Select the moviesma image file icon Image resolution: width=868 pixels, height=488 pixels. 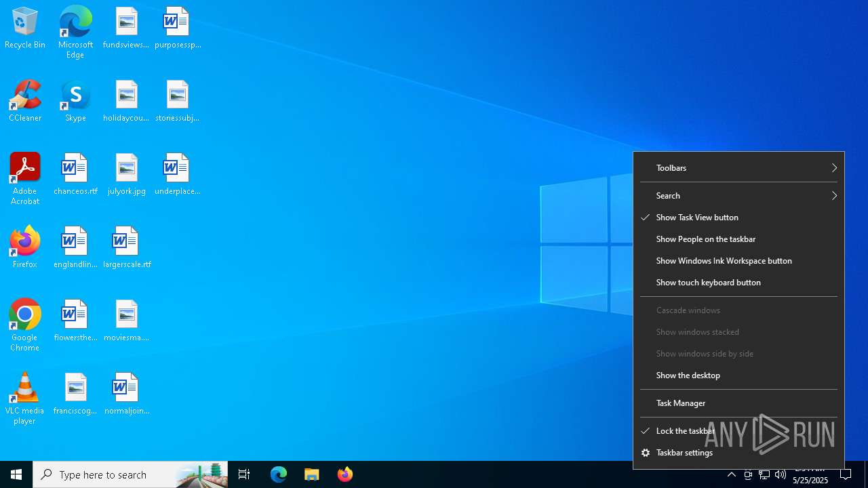point(126,321)
